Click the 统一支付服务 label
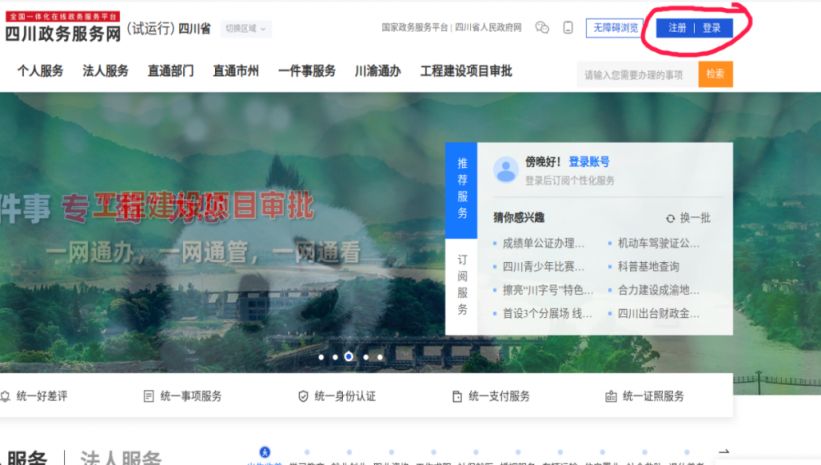Screen dimensions: 821x465 [499, 396]
